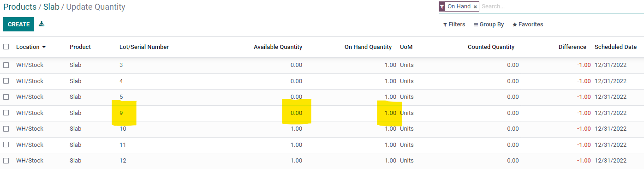Sort by Available Quantity column header
The width and height of the screenshot is (644, 169).
point(278,47)
